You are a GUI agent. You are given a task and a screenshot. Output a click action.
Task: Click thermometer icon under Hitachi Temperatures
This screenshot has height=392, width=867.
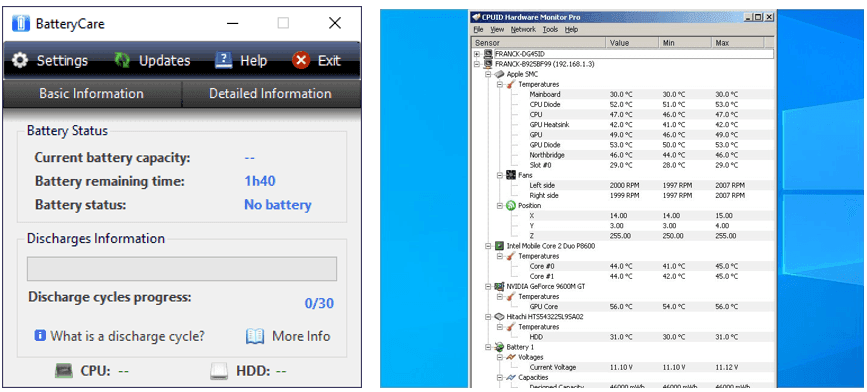[x=510, y=327]
